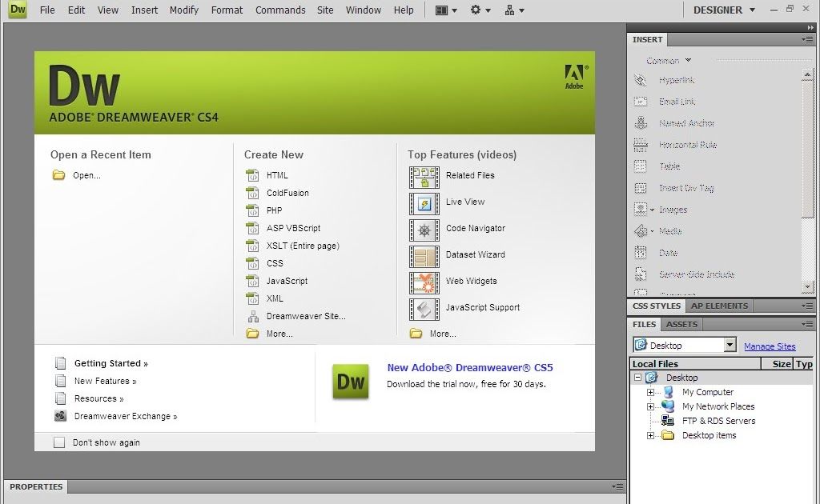This screenshot has width=820, height=504.
Task: Click the Size column header in Files
Action: coord(777,363)
